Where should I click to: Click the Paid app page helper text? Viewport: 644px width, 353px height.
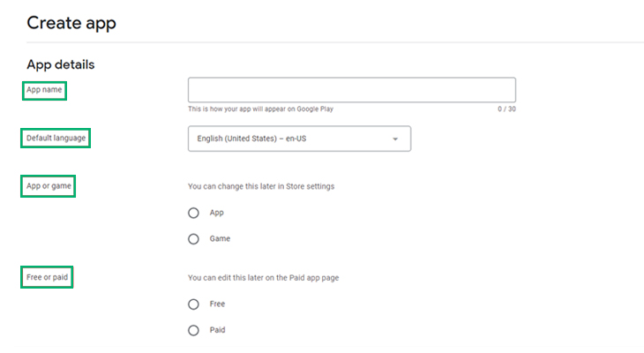pyautogui.click(x=263, y=278)
